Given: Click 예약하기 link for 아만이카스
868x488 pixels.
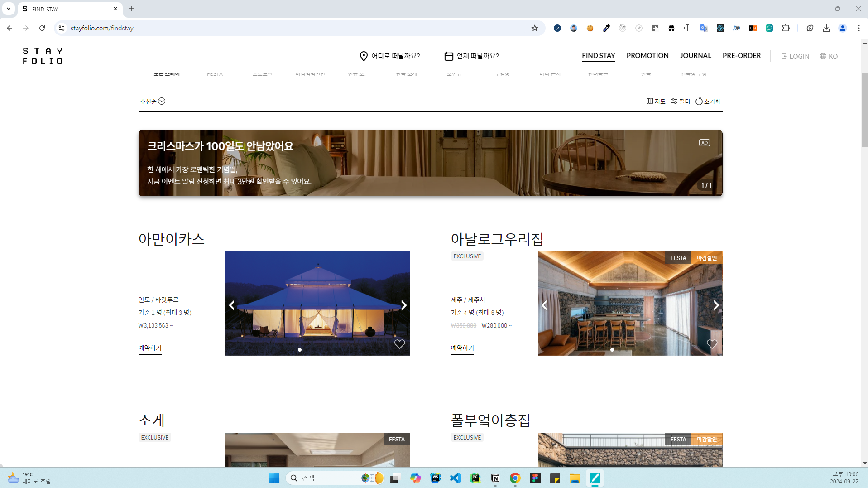Looking at the screenshot, I should (x=150, y=348).
